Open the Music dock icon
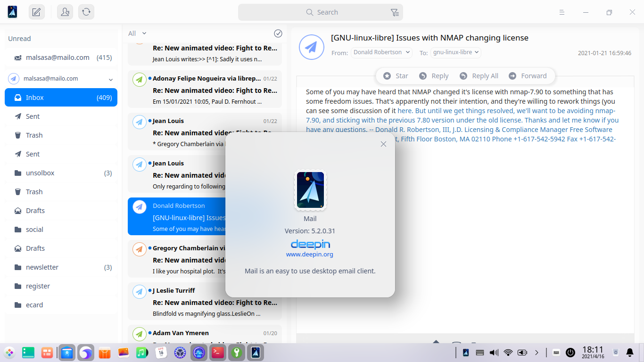 142,352
